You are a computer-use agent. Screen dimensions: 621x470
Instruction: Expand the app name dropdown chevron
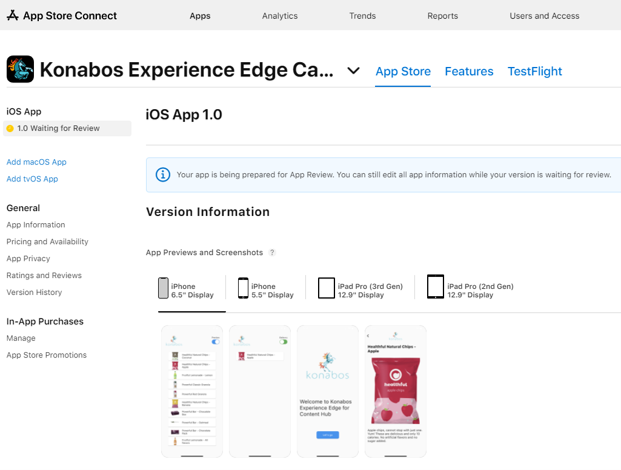tap(353, 70)
